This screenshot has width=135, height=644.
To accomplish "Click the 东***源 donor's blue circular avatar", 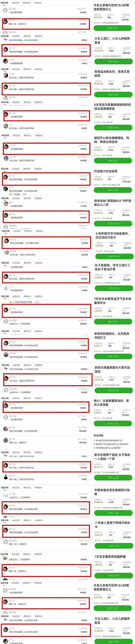I will coord(6,158).
